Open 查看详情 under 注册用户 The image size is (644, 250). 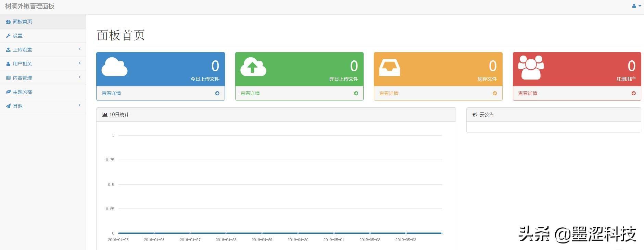point(528,93)
